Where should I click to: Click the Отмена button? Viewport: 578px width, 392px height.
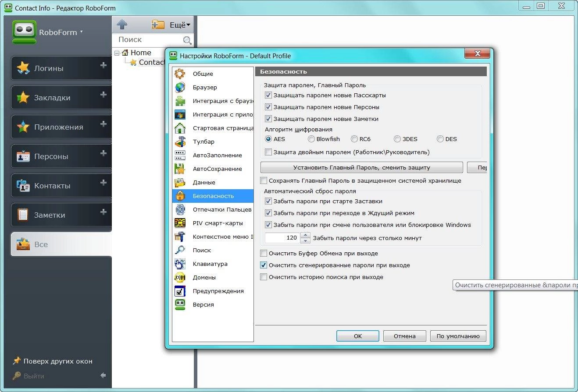404,336
